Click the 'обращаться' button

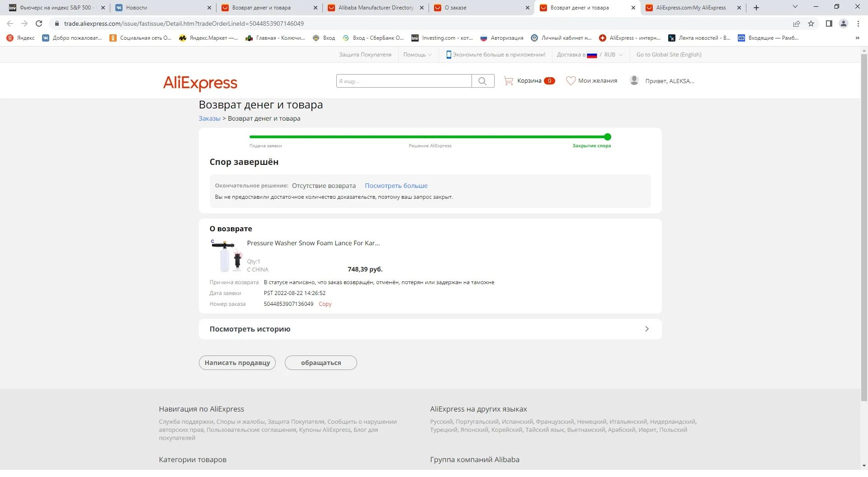[321, 363]
